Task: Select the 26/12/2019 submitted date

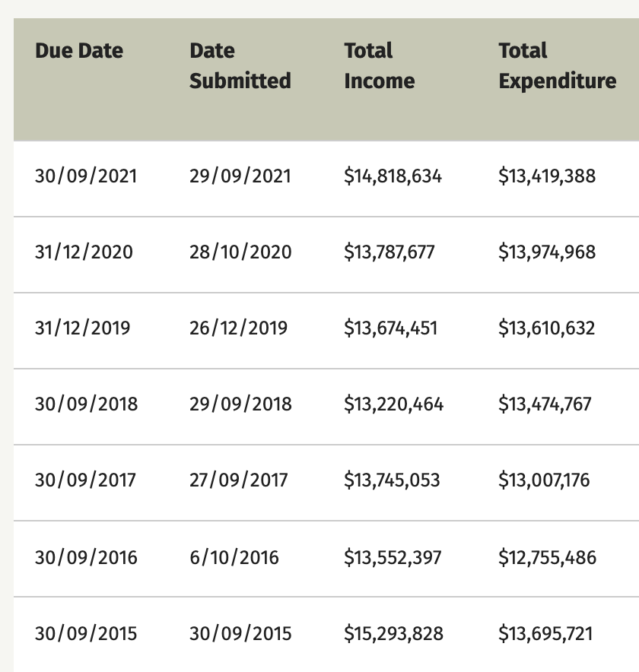Action: [238, 328]
